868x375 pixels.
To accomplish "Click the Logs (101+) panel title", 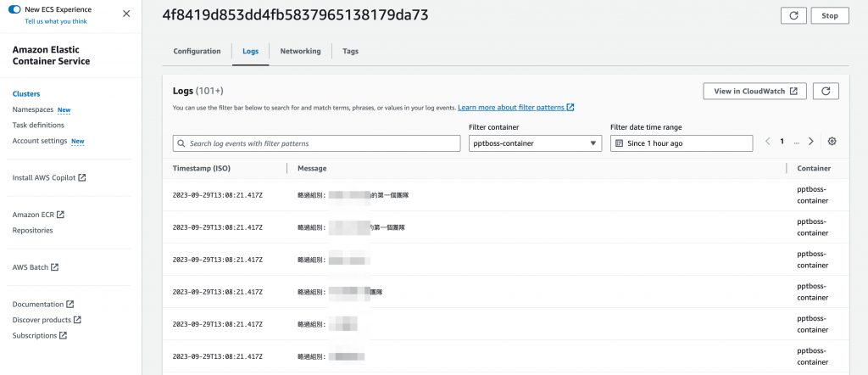I will (198, 91).
